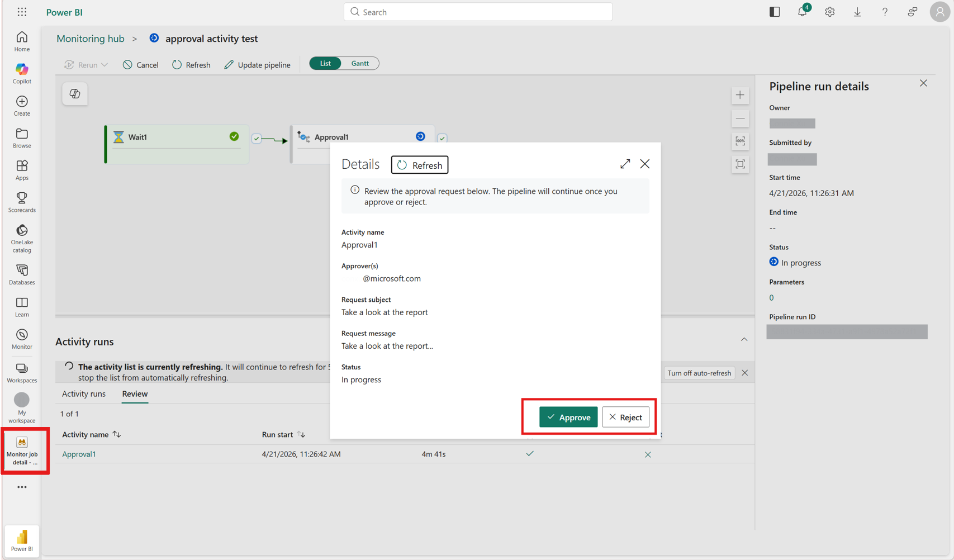Select the Activity runs tab

(84, 394)
